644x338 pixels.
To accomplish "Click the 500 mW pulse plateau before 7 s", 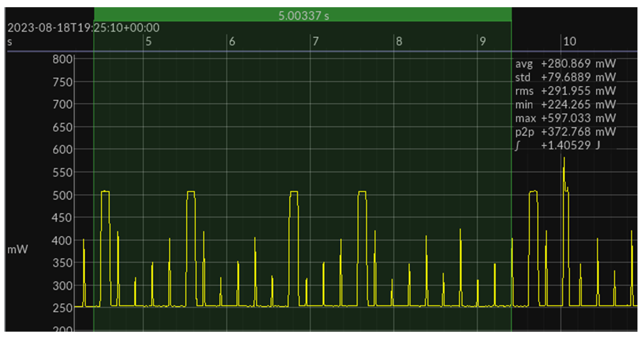I will tap(294, 192).
